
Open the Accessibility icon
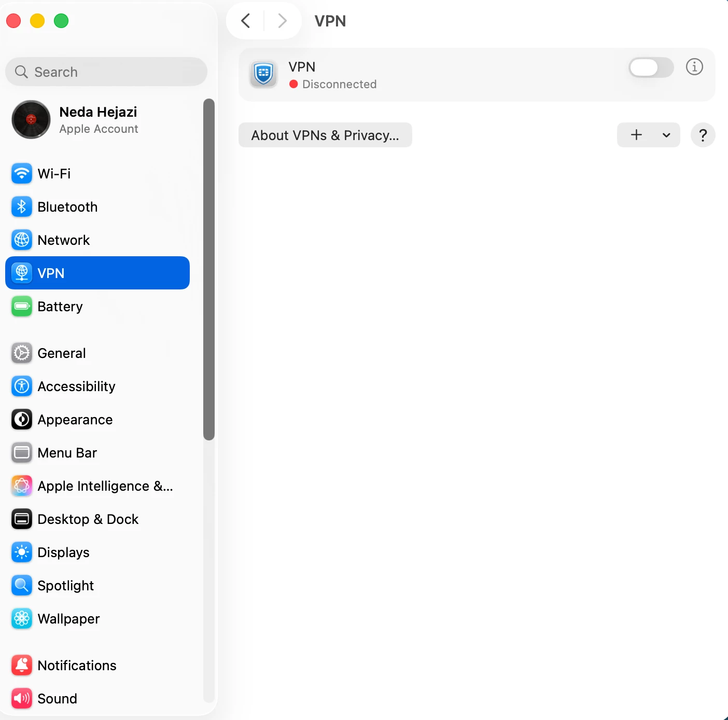(22, 386)
